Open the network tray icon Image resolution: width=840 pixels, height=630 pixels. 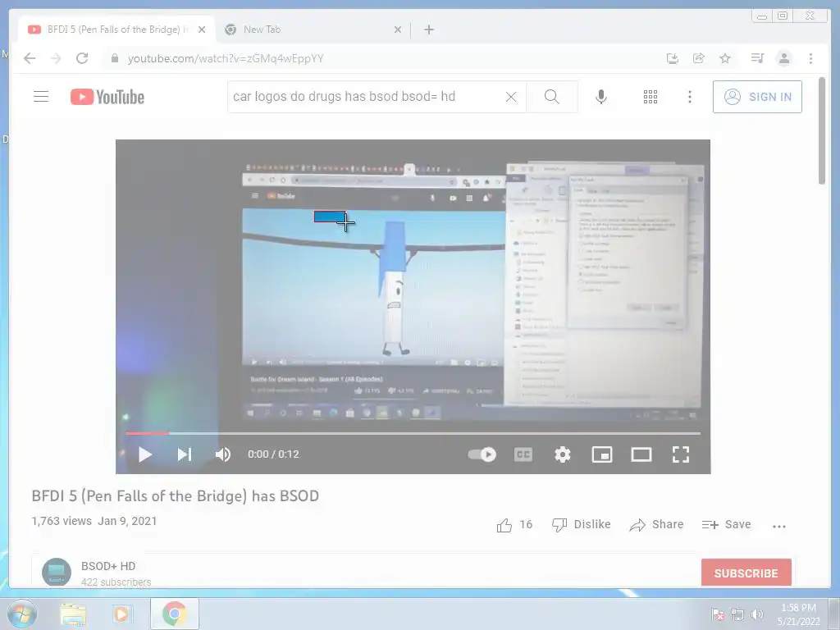pyautogui.click(x=737, y=615)
